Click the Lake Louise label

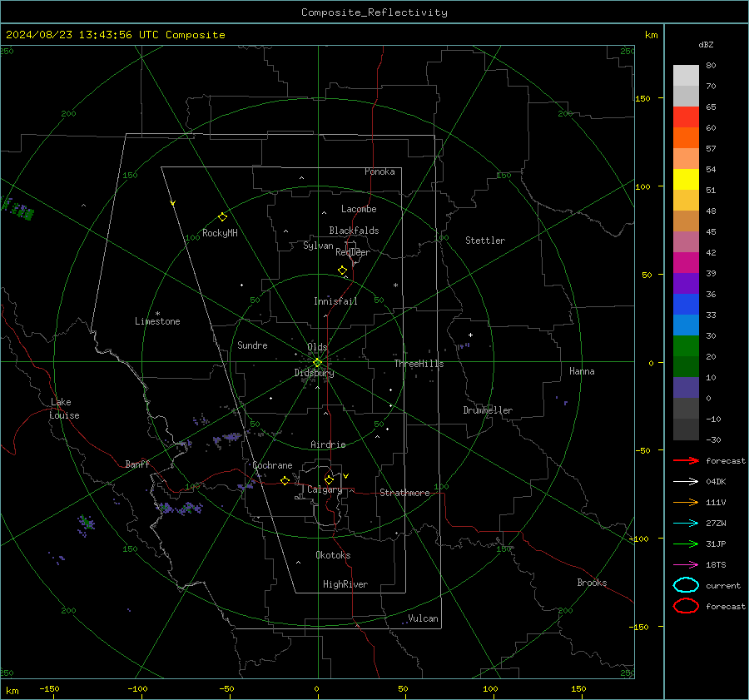pos(64,409)
